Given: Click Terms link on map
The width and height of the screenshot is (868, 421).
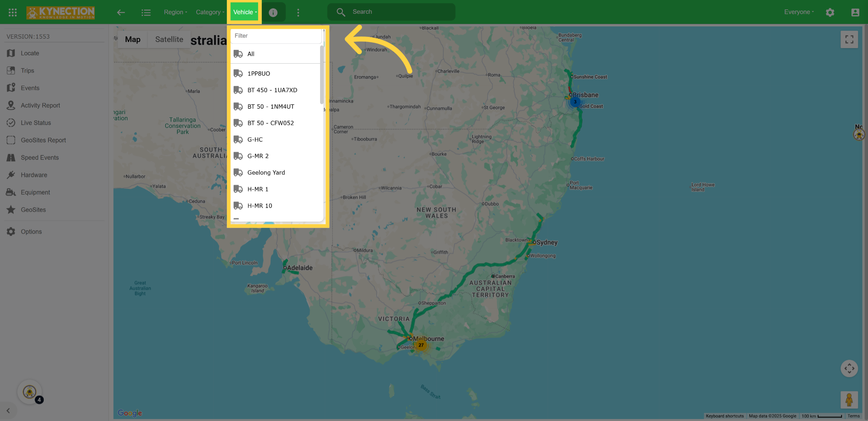Looking at the screenshot, I should 854,416.
